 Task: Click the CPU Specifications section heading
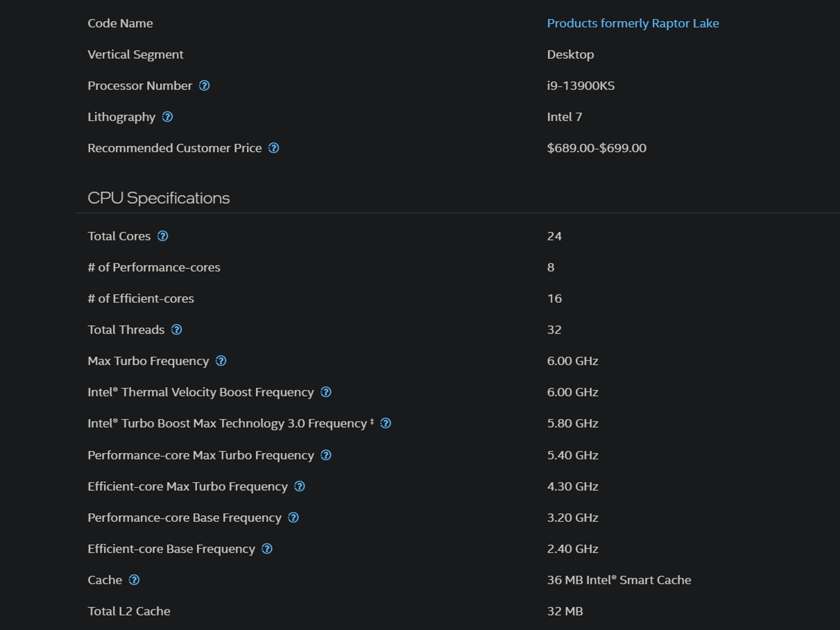click(159, 198)
